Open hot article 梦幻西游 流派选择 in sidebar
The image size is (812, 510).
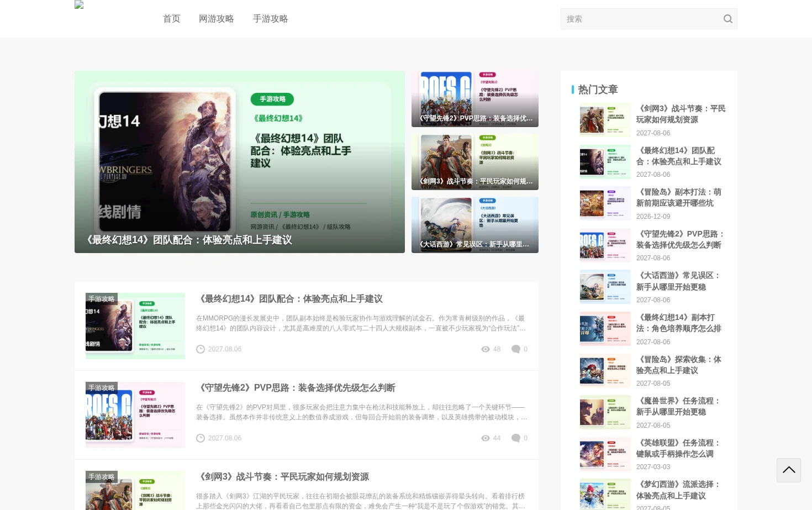coord(678,490)
